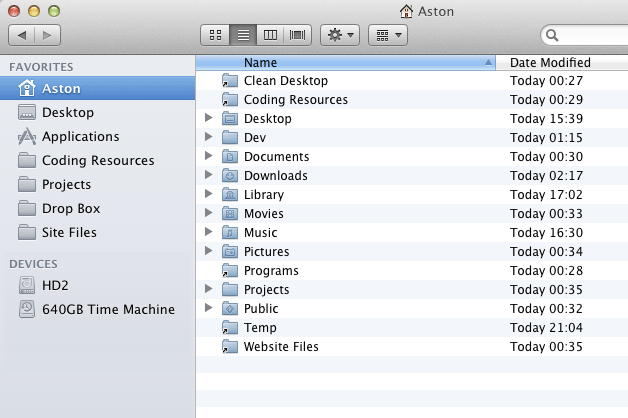This screenshot has width=628, height=418.
Task: Open Applications in the sidebar
Action: [80, 137]
